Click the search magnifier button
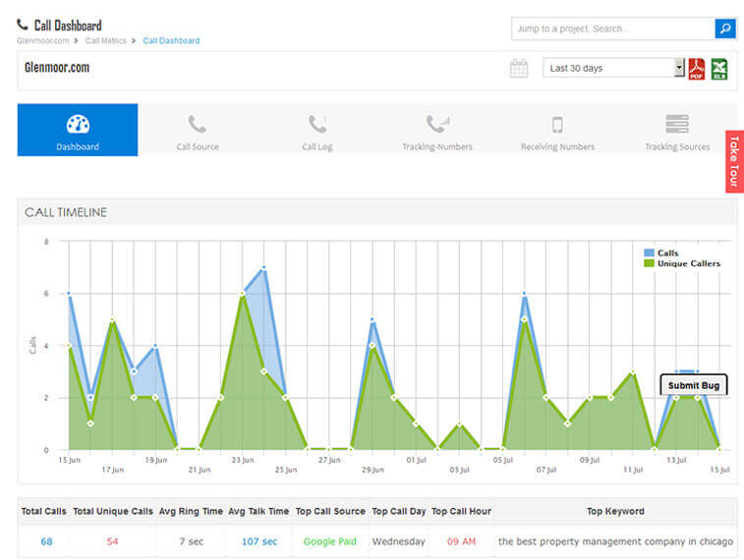This screenshot has width=744, height=560. [x=724, y=28]
